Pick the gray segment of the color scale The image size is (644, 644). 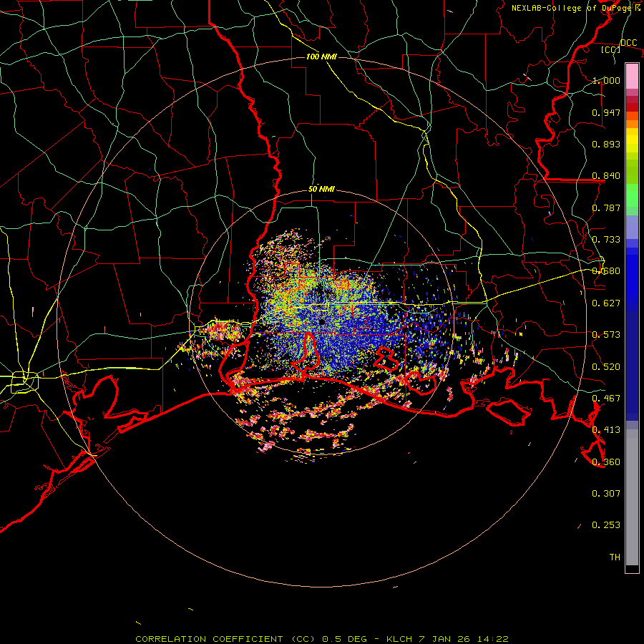[x=632, y=497]
